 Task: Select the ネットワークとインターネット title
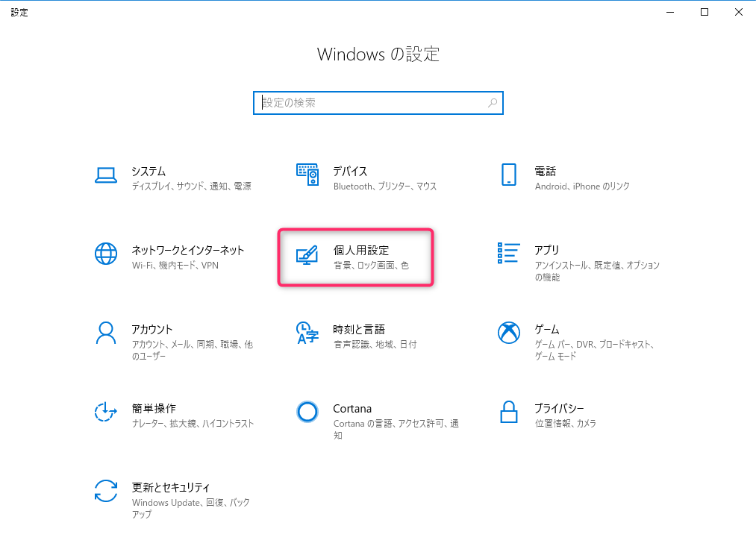point(188,250)
